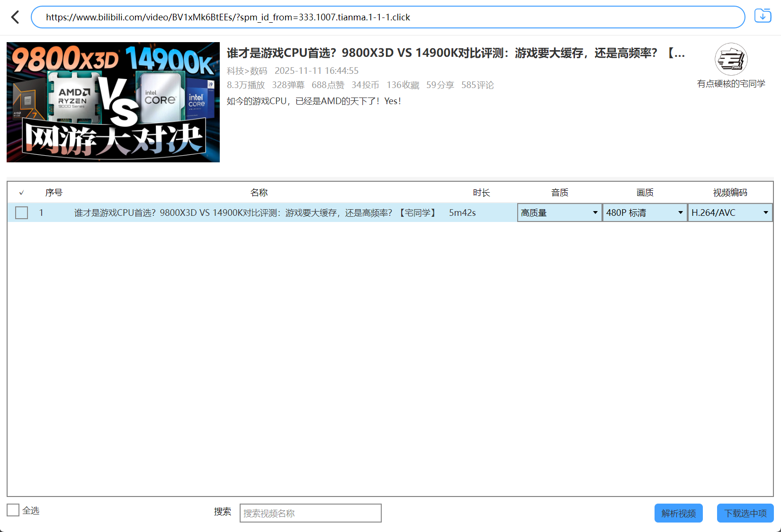Click the 时长 column header
Screen dimensions: 781x532
click(x=481, y=192)
